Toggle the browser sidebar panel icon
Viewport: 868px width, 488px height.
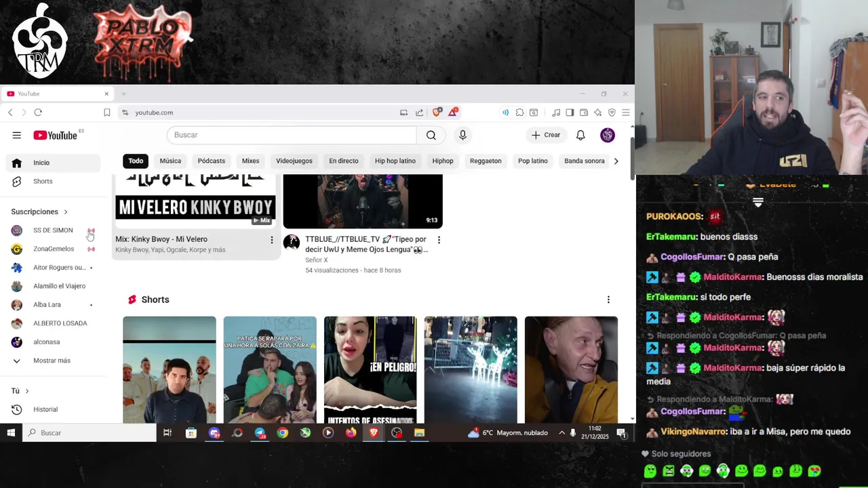coord(570,113)
